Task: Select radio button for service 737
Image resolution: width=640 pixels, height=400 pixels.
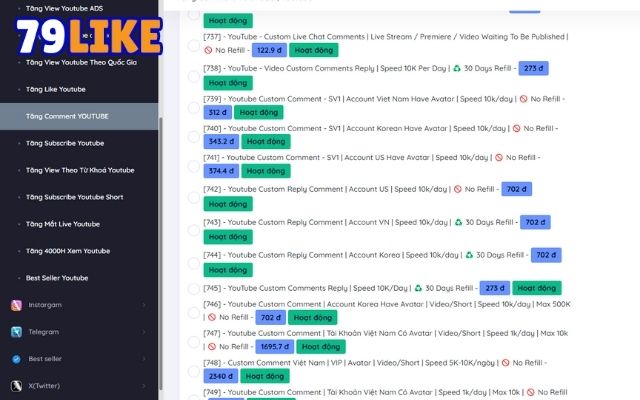Action: point(193,46)
